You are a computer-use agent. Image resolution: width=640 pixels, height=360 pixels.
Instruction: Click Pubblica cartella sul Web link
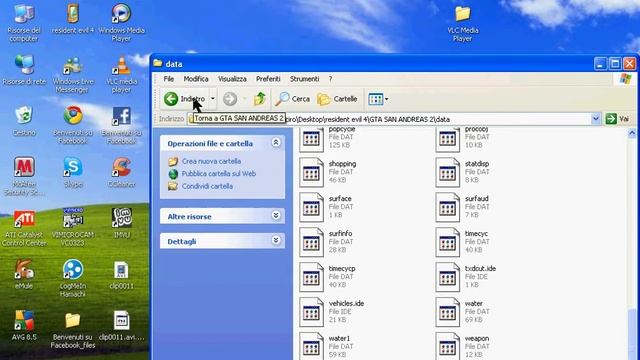coord(219,173)
